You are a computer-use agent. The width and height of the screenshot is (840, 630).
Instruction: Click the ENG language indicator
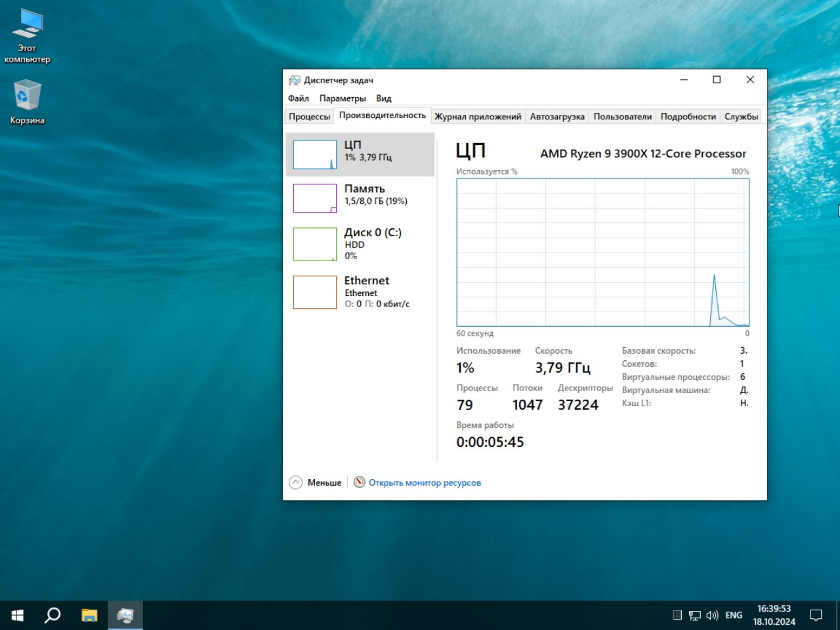coord(734,616)
